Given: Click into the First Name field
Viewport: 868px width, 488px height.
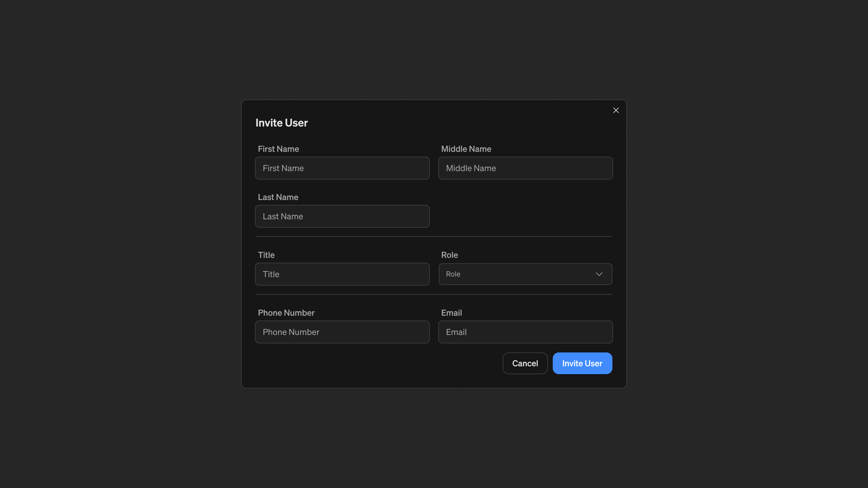Looking at the screenshot, I should [x=342, y=168].
